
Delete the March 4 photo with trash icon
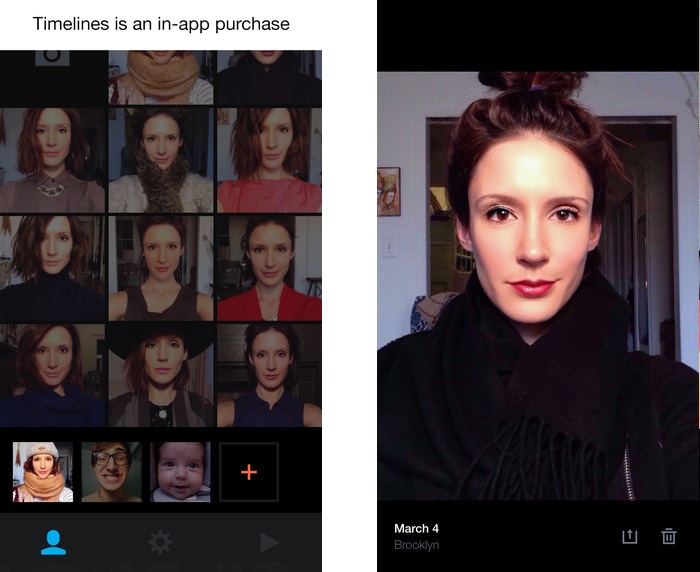tap(668, 536)
